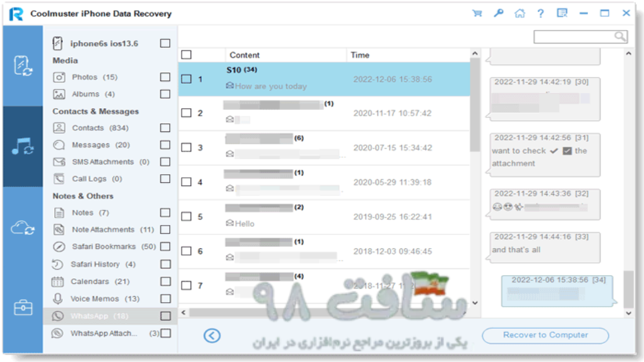
Task: Check the Contacts (834) checkbox
Action: 165,128
